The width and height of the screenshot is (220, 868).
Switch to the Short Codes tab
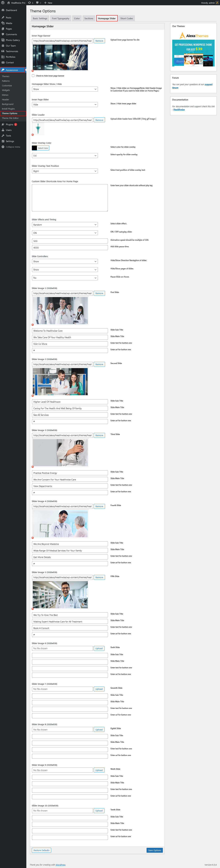(x=126, y=19)
